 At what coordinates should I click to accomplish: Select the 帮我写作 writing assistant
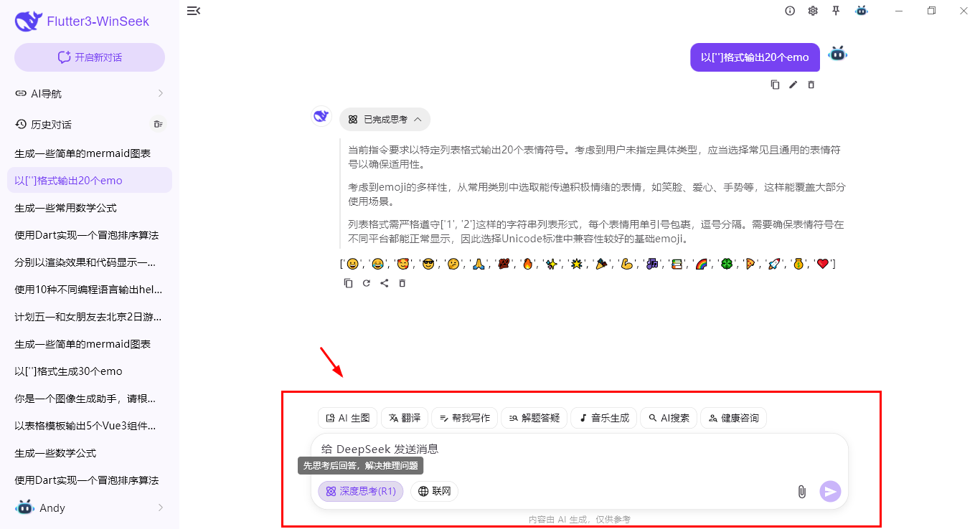[464, 418]
